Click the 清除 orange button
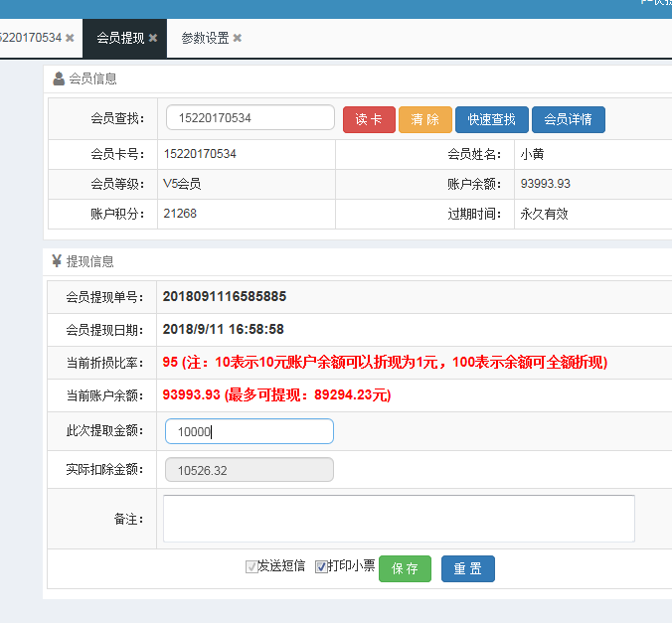The height and width of the screenshot is (623, 672). click(x=425, y=119)
